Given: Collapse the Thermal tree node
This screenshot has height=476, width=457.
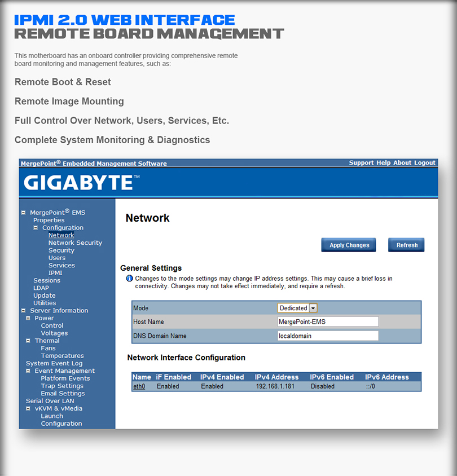Looking at the screenshot, I should pyautogui.click(x=28, y=341).
